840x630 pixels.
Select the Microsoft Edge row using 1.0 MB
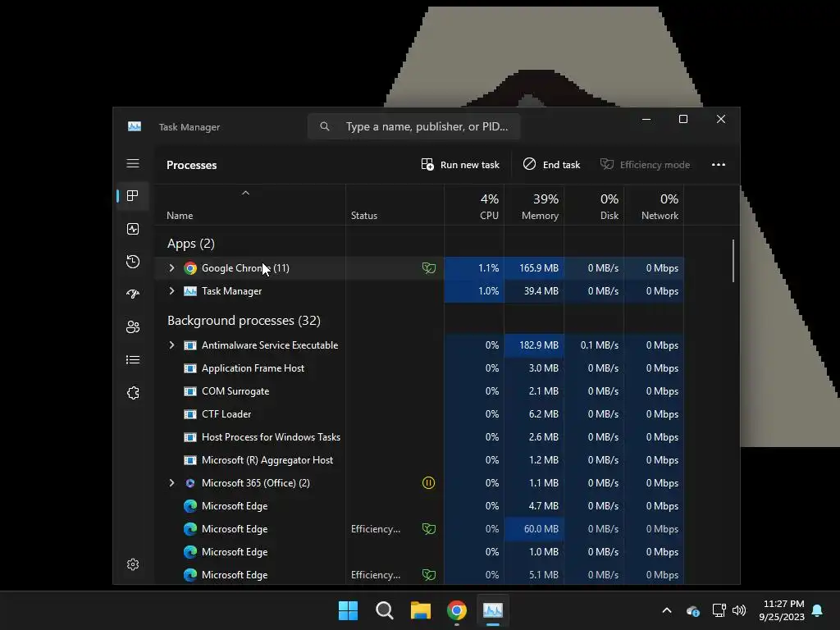(x=419, y=552)
